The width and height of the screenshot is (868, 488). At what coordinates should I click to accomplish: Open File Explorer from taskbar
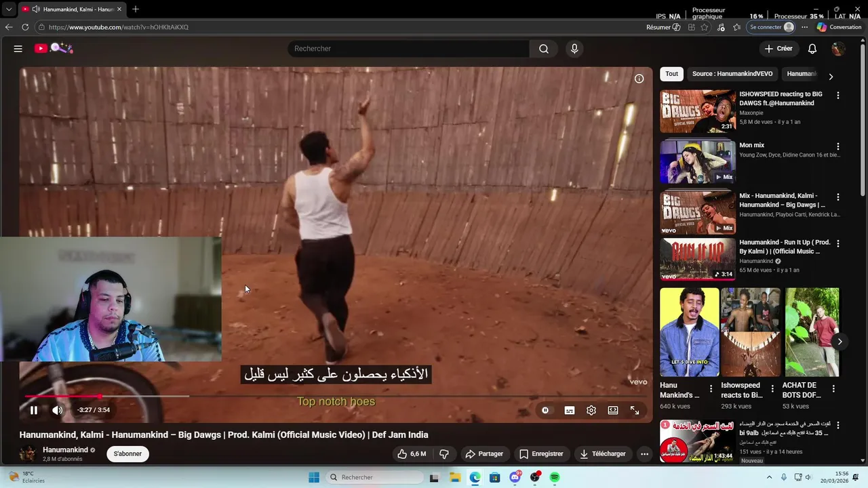455,477
